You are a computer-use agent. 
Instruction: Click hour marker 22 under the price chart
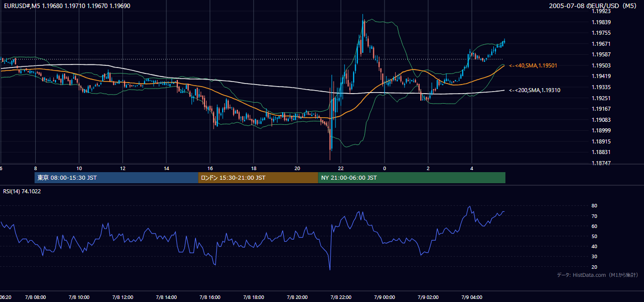pyautogui.click(x=341, y=168)
